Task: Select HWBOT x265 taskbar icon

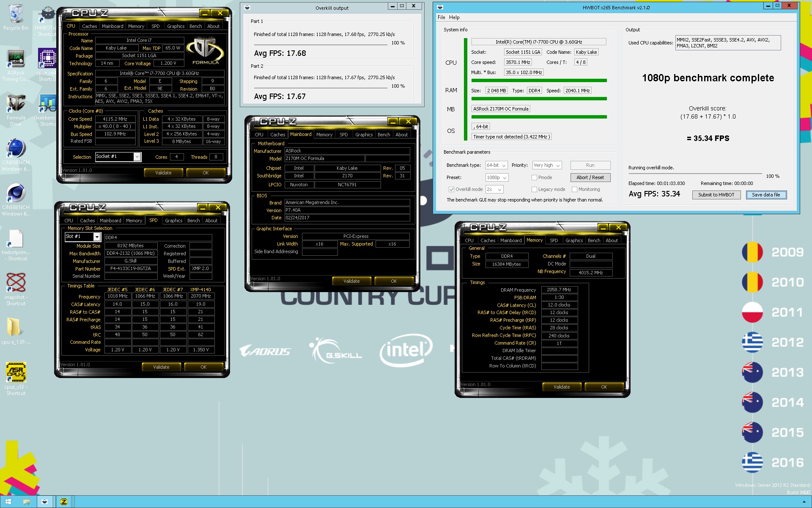Action: point(45,502)
